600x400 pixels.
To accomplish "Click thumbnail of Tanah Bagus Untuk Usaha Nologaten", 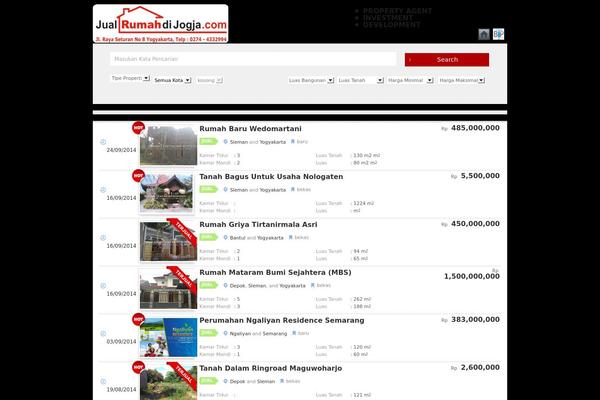I will 168,194.
